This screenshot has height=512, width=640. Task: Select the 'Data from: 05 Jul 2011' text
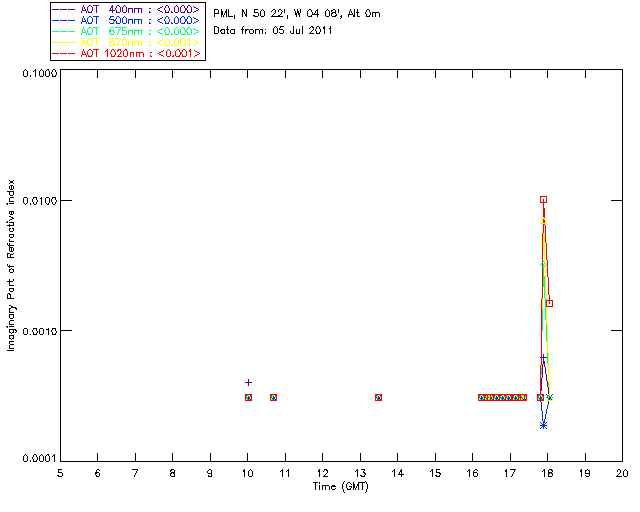click(x=273, y=31)
